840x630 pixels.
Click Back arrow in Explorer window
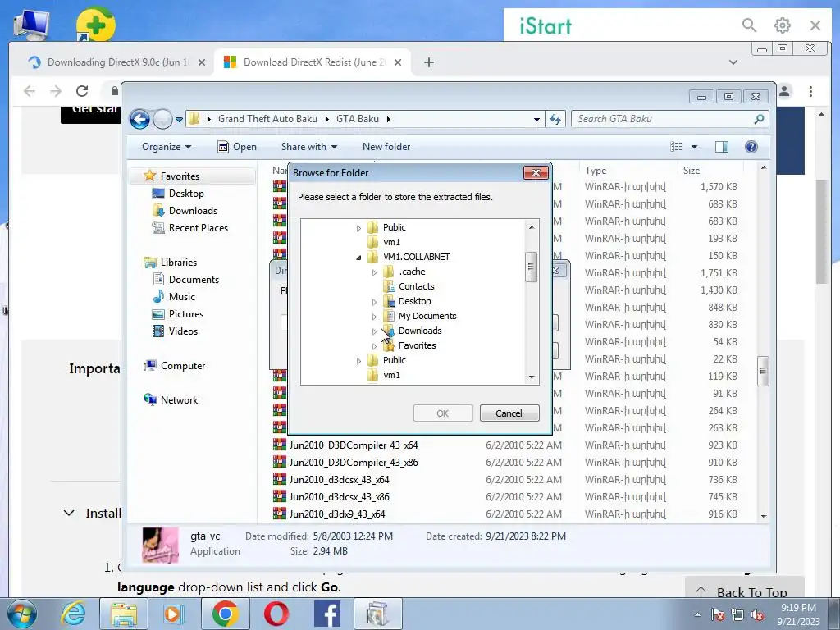pyautogui.click(x=139, y=119)
